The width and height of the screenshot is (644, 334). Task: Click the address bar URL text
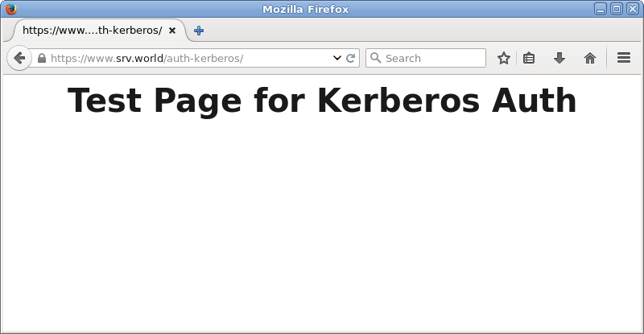(x=147, y=58)
